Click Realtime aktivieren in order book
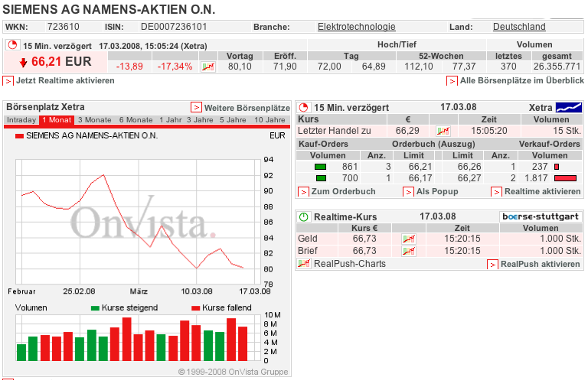The image size is (588, 387). tap(542, 191)
